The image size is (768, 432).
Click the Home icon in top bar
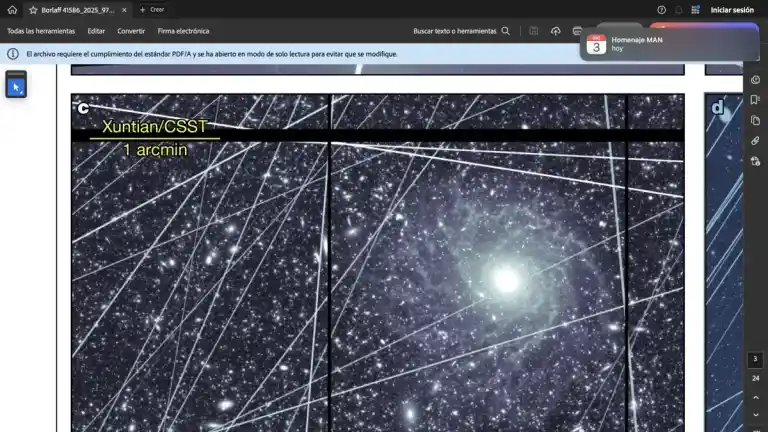coord(12,10)
